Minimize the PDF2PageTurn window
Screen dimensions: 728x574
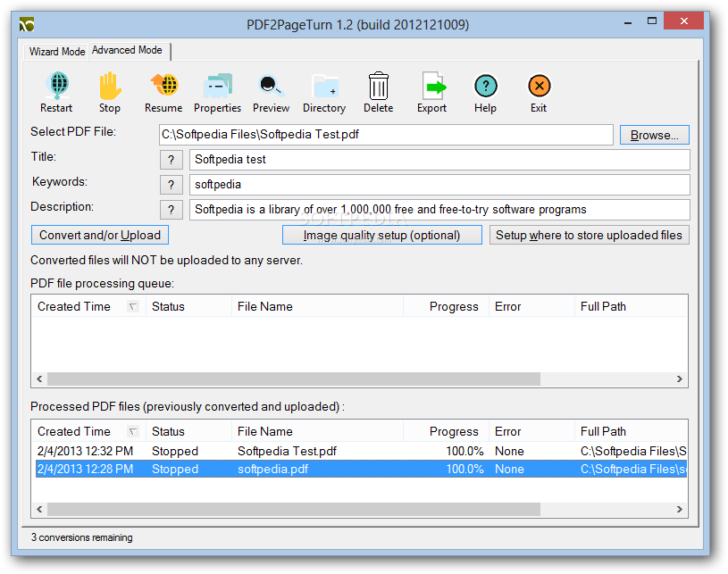point(628,21)
